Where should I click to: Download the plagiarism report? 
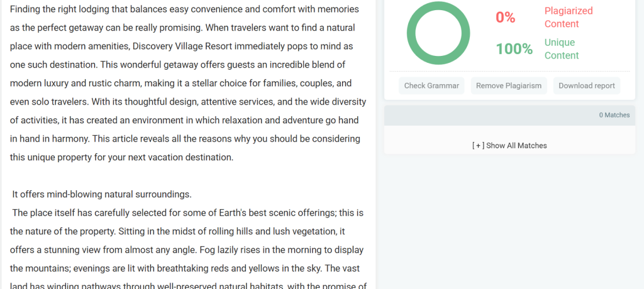pos(587,85)
